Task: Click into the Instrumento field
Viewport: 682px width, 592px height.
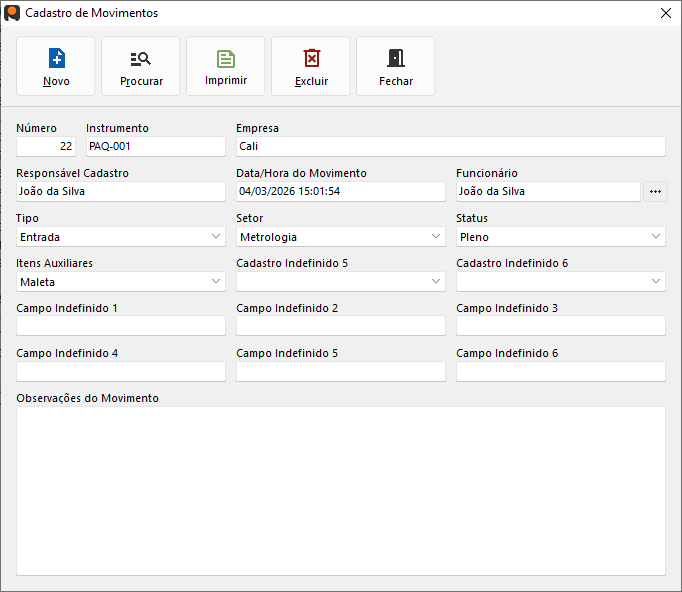Action: 155,146
